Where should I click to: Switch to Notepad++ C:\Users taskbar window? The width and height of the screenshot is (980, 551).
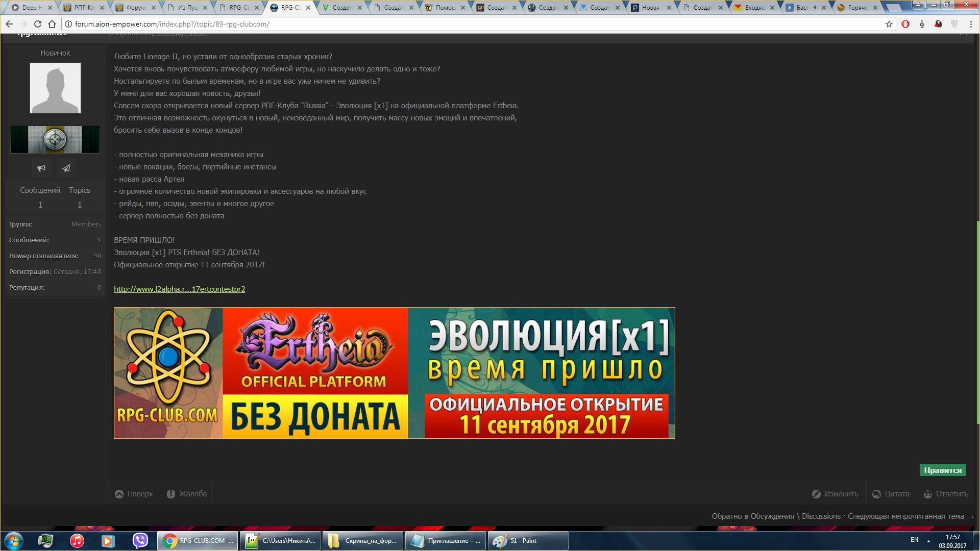coord(280,541)
